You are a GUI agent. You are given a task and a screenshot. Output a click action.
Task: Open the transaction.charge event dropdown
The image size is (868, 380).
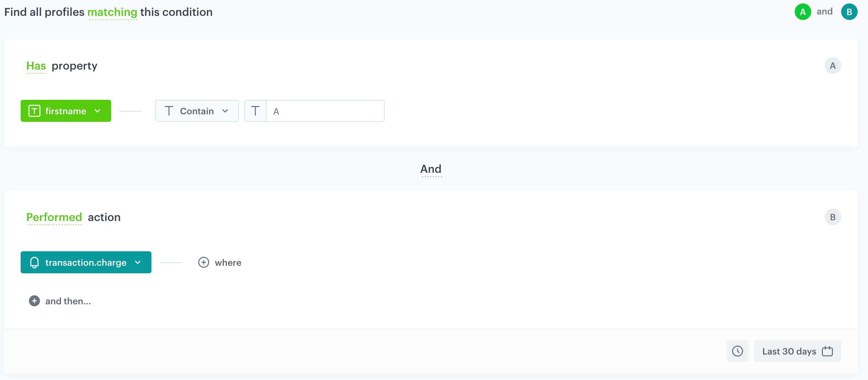tap(138, 262)
